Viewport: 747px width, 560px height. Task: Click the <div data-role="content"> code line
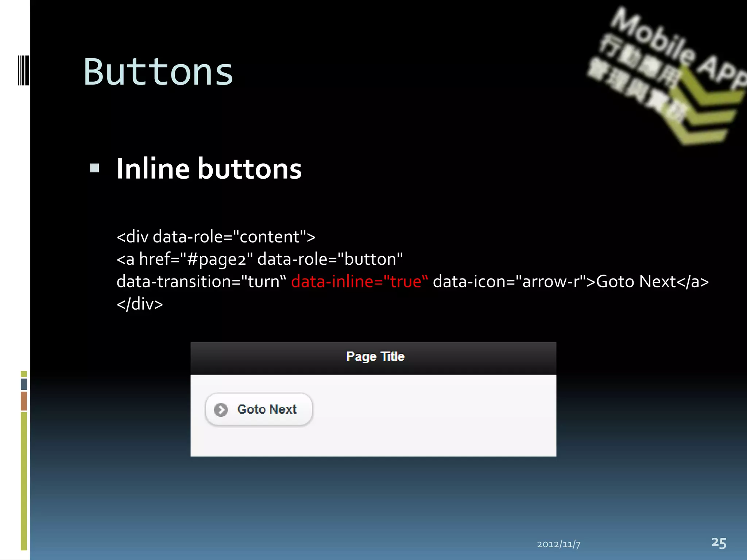click(216, 237)
